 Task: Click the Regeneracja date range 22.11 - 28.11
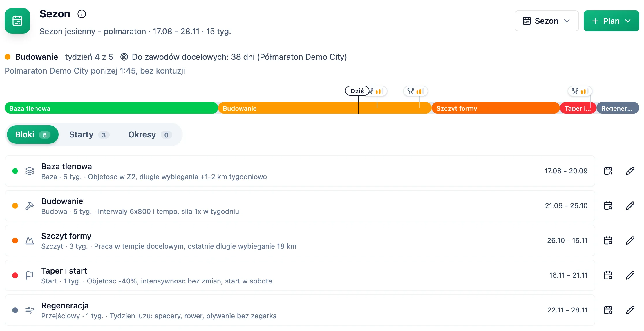click(567, 310)
